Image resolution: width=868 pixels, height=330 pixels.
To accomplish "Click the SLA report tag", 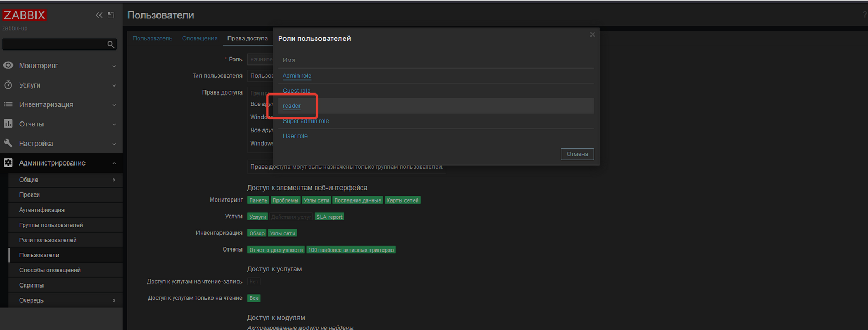I will pyautogui.click(x=329, y=217).
